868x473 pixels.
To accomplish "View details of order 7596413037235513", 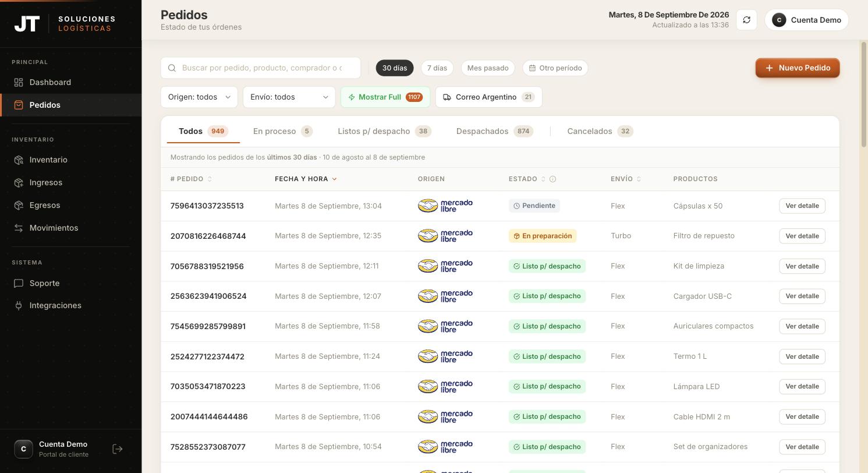I will (802, 206).
